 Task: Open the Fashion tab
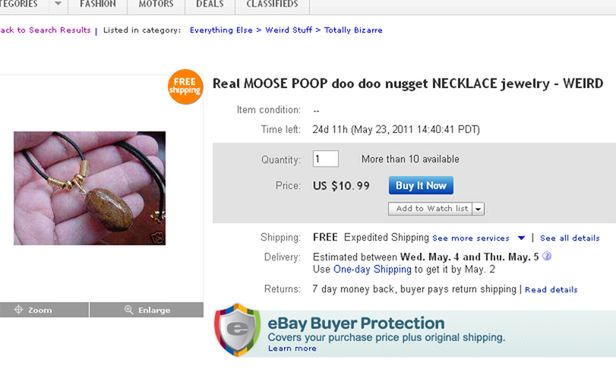tap(98, 4)
